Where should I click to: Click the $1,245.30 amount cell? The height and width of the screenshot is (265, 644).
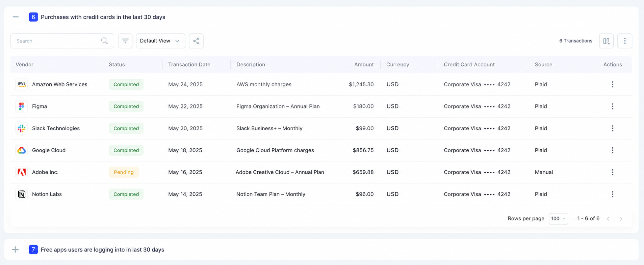click(361, 84)
